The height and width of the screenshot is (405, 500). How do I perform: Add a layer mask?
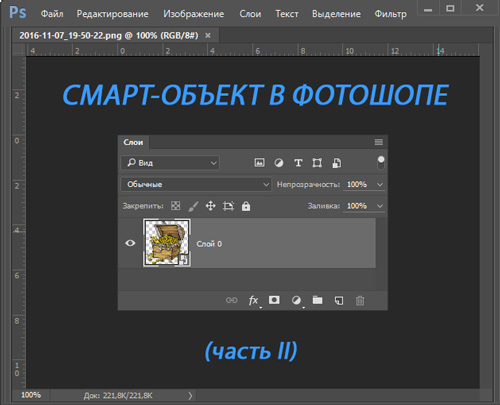coord(274,300)
